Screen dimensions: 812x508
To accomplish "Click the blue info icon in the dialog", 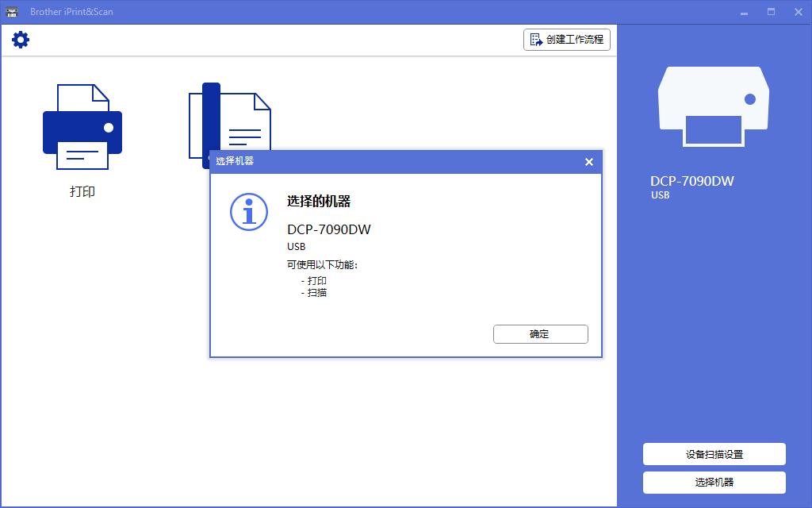I will (248, 212).
